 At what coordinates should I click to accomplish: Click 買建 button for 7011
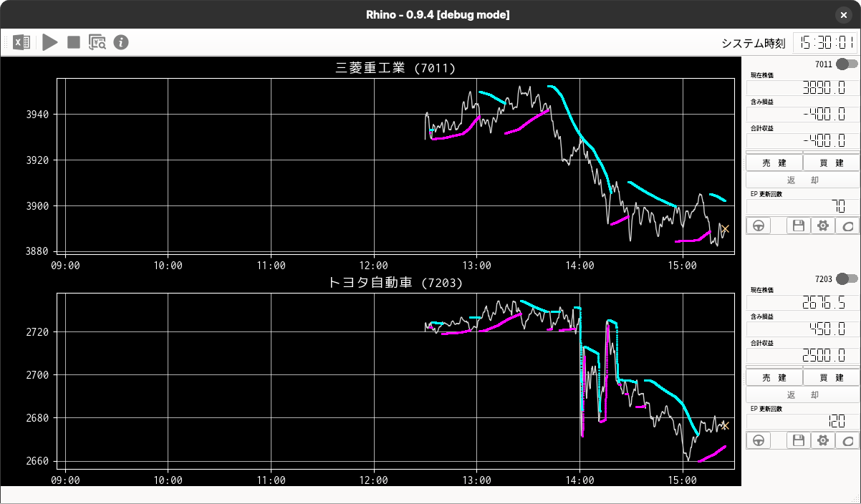pos(831,163)
